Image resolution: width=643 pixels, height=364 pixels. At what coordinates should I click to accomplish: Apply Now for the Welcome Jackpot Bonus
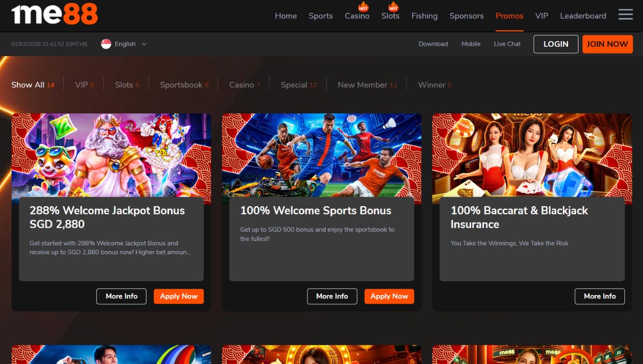[x=178, y=296]
